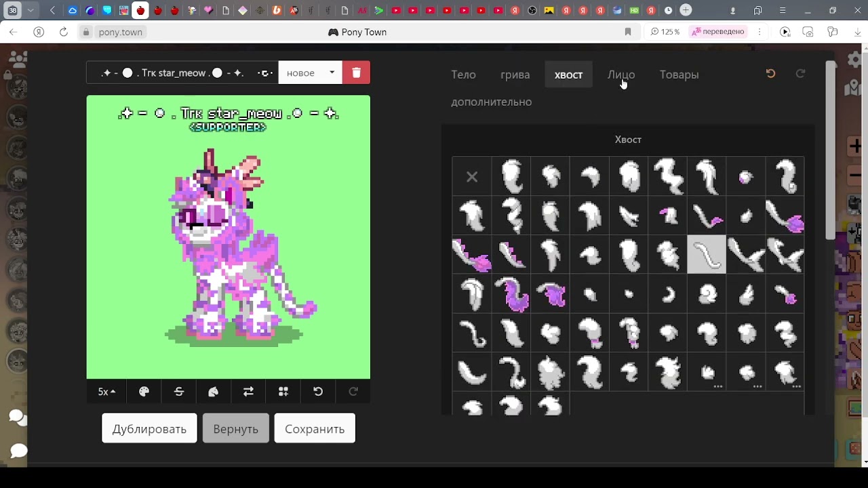Screen dimensions: 868x488
Task: Click the strikethrough toggle icon below the preview
Action: pos(179,392)
